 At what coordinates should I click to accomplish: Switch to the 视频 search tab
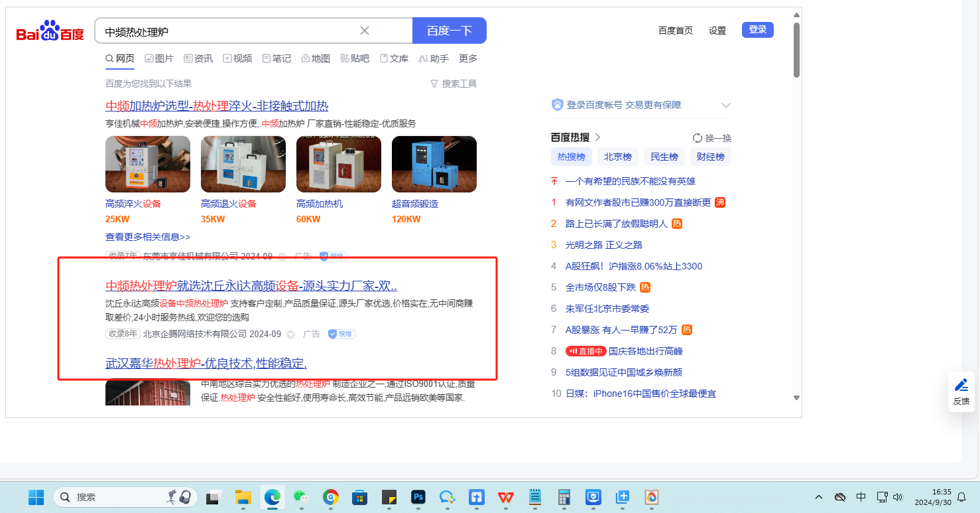[x=237, y=58]
